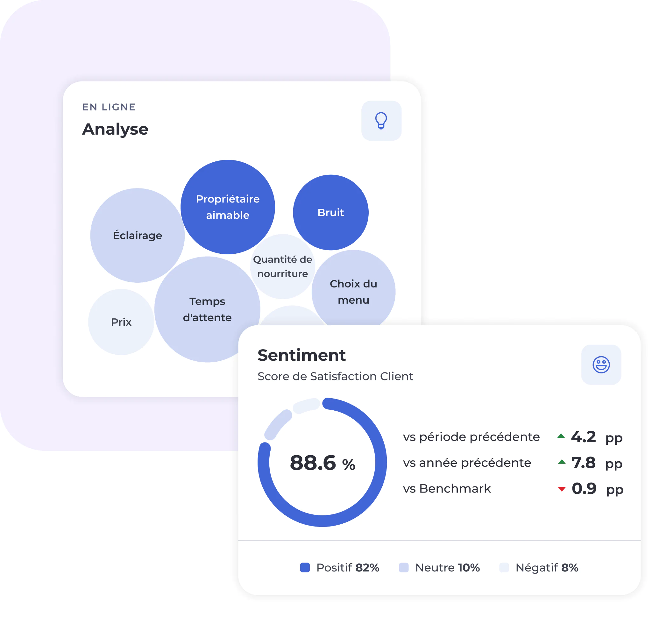Click the 'Sentiment' card title
652x644 pixels.
[x=301, y=355]
